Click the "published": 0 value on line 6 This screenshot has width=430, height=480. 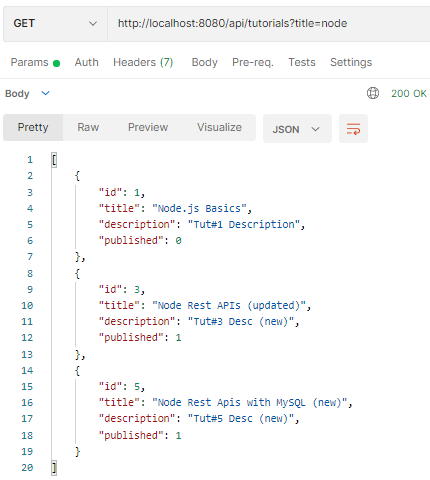(x=178, y=241)
